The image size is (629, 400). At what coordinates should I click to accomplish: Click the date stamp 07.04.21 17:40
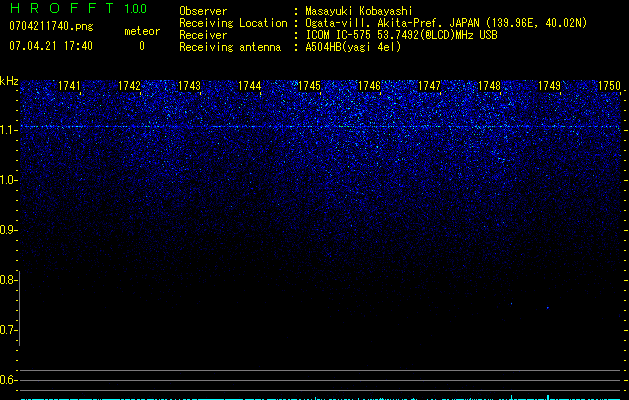point(51,46)
